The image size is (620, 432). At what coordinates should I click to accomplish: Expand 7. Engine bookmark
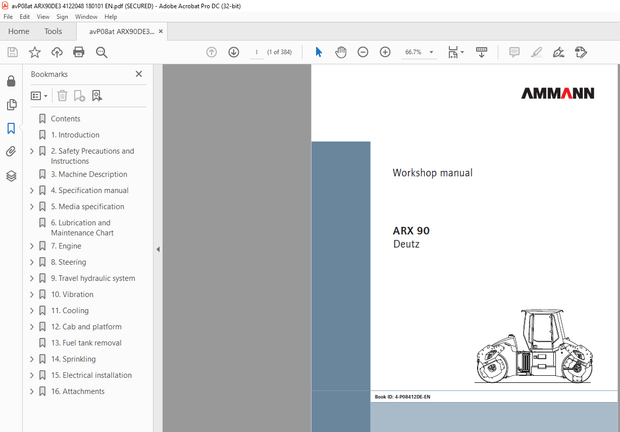click(x=32, y=246)
